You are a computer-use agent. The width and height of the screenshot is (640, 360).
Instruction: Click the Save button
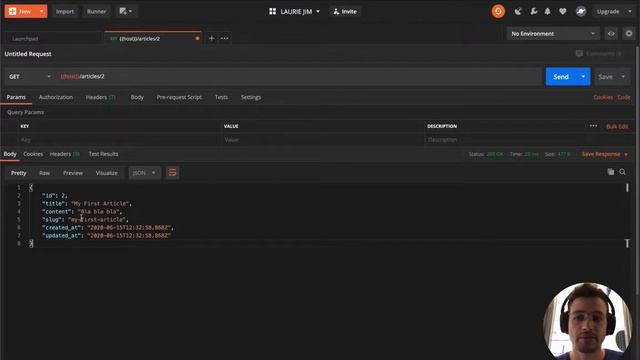[x=605, y=77]
